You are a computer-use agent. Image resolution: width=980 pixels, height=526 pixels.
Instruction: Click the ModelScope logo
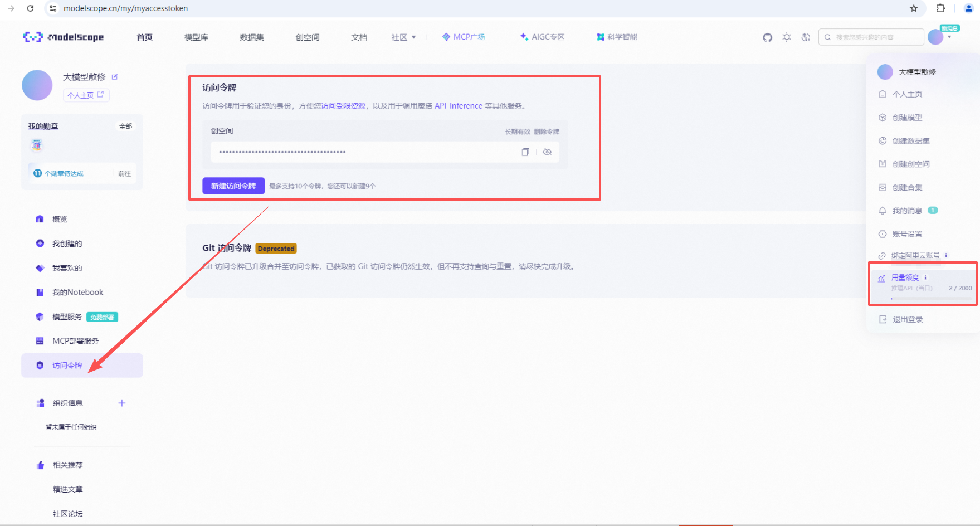tap(64, 37)
